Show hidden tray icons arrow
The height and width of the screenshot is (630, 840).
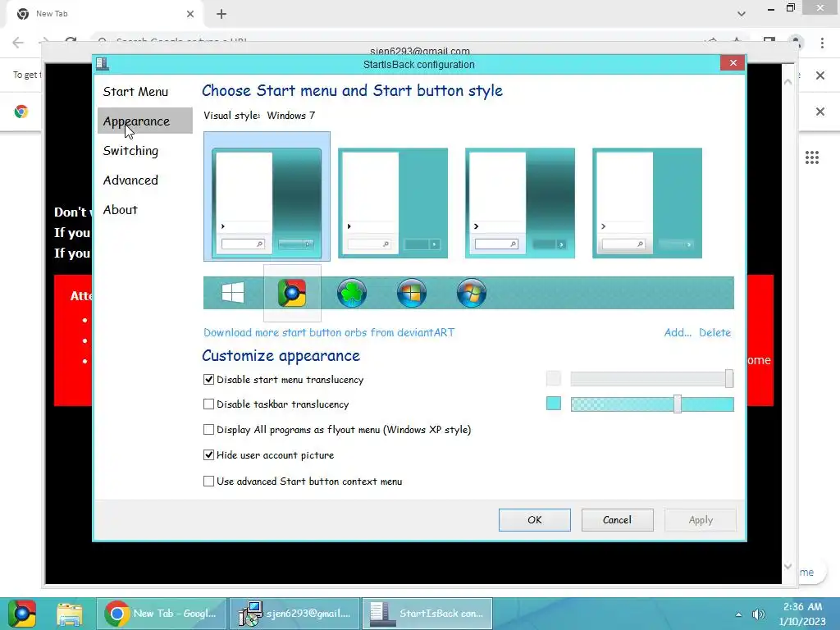738,614
